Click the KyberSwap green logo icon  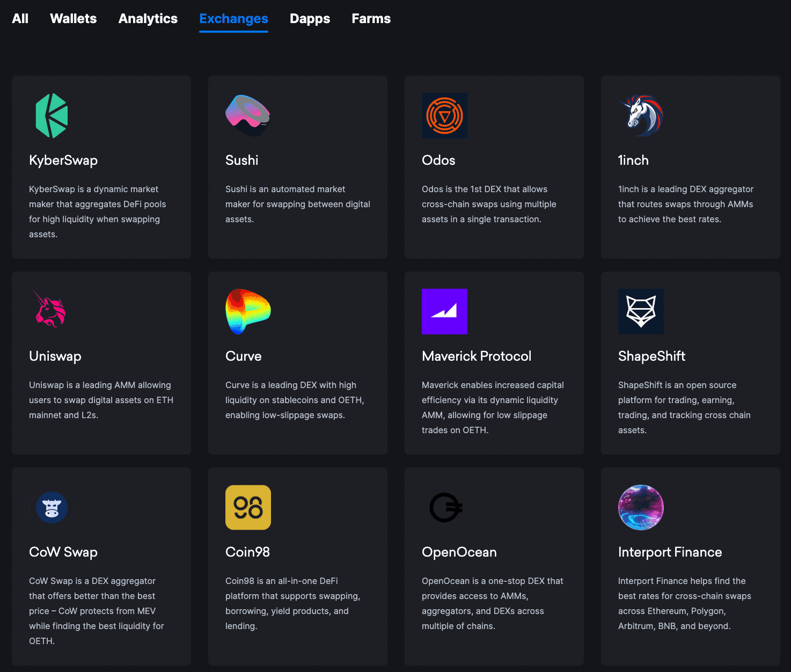pos(52,115)
